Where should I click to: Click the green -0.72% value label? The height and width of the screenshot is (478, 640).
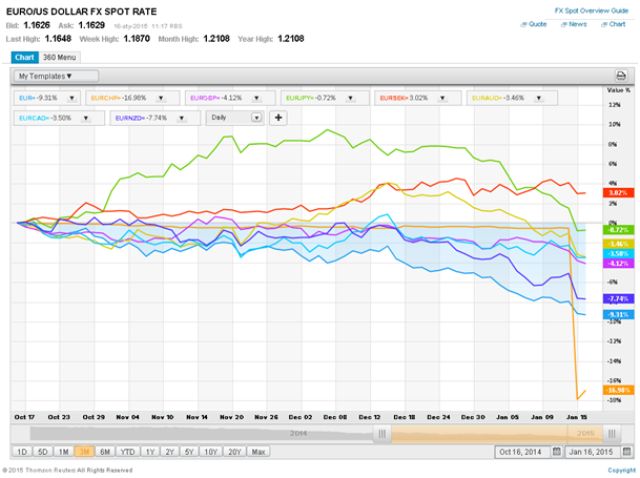pyautogui.click(x=618, y=230)
